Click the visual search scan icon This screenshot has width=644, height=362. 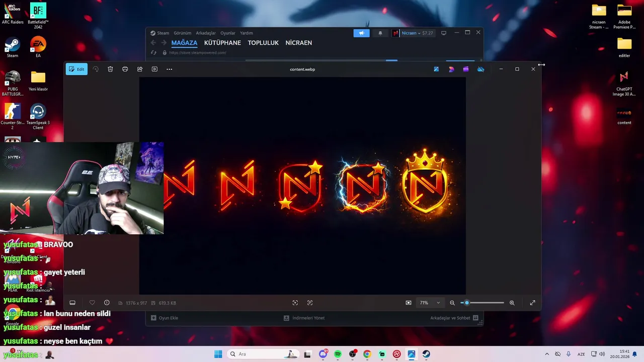coord(295,303)
